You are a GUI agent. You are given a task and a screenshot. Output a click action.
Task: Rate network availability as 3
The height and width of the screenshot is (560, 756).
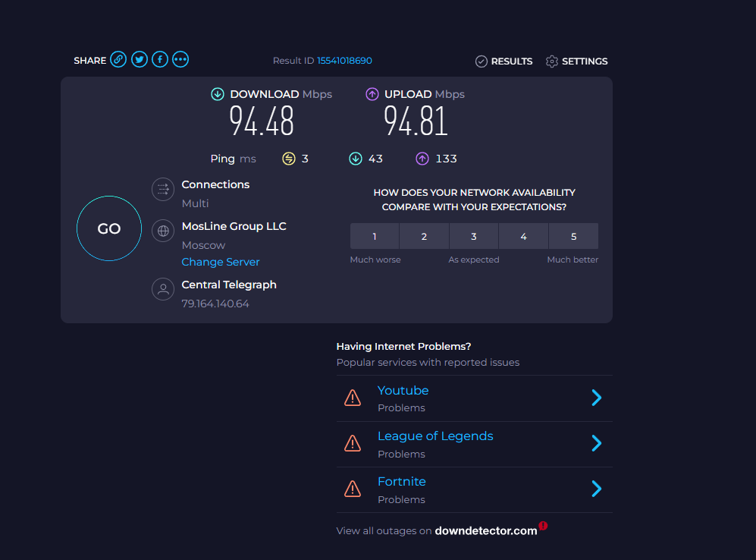[474, 236]
